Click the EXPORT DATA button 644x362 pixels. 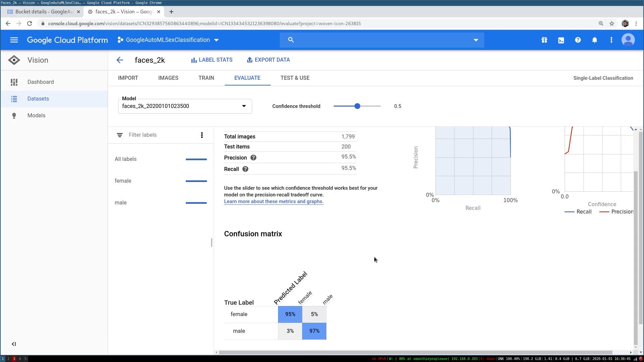(x=268, y=60)
